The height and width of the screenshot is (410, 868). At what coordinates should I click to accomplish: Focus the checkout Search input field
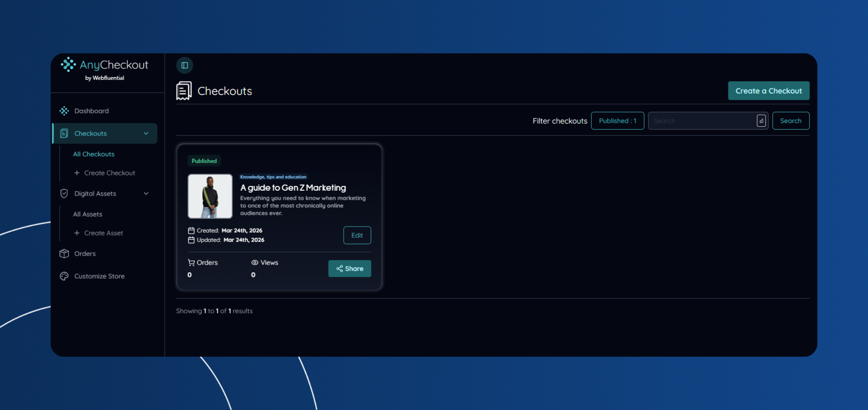point(702,121)
